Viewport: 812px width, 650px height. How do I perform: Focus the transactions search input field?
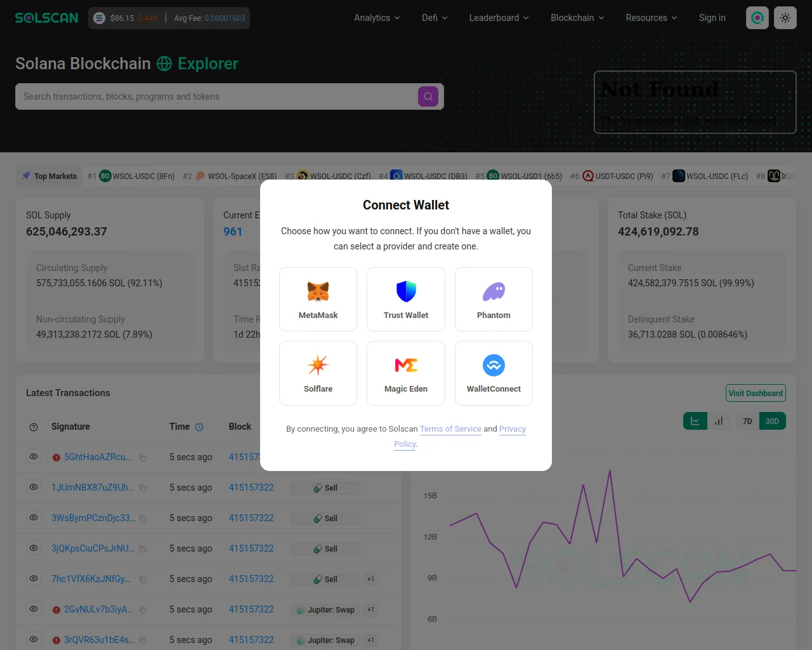(x=216, y=96)
